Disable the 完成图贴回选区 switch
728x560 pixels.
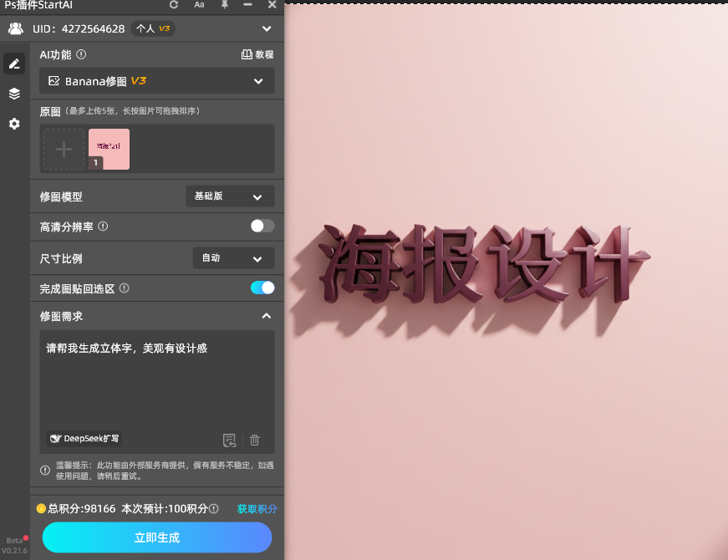click(262, 287)
